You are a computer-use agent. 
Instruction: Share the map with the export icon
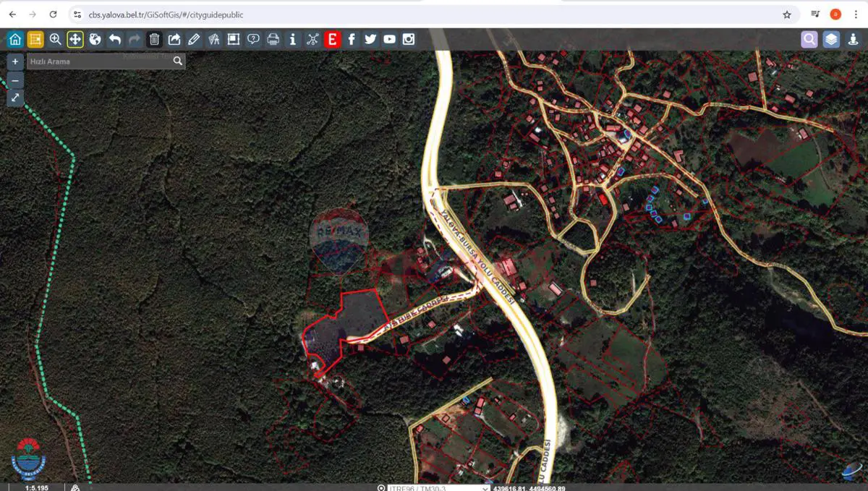[x=174, y=40]
